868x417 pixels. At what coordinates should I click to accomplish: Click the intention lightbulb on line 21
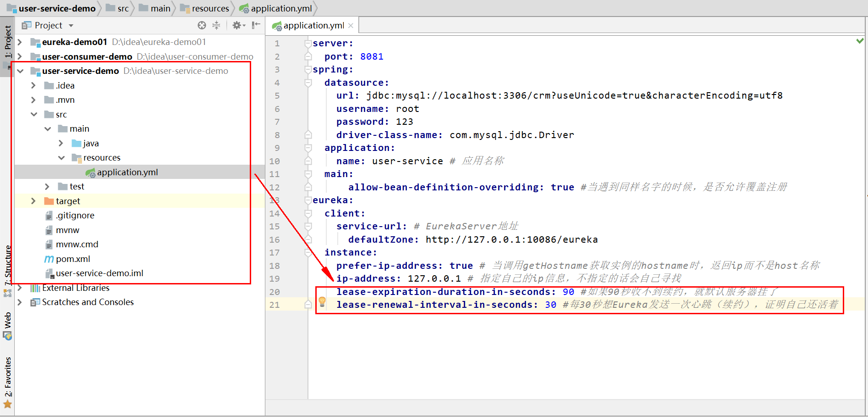[322, 302]
